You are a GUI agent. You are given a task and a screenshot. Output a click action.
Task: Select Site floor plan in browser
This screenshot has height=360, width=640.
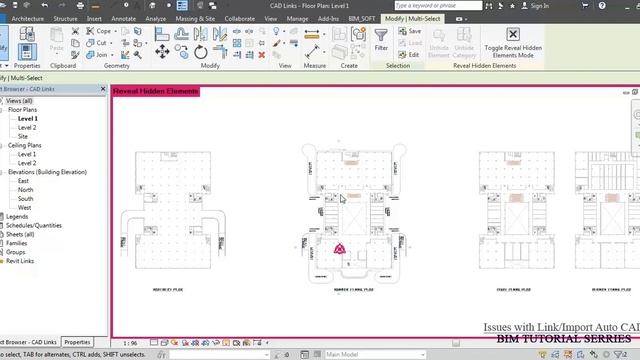(23, 136)
